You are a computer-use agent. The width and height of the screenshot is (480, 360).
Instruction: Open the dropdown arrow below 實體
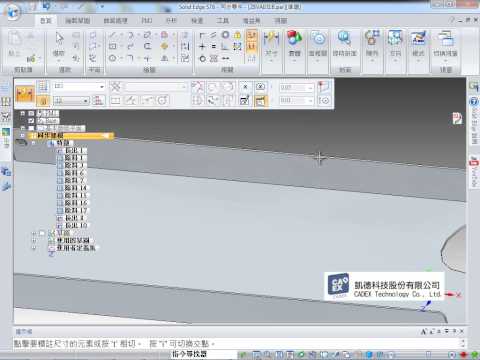[x=295, y=61]
